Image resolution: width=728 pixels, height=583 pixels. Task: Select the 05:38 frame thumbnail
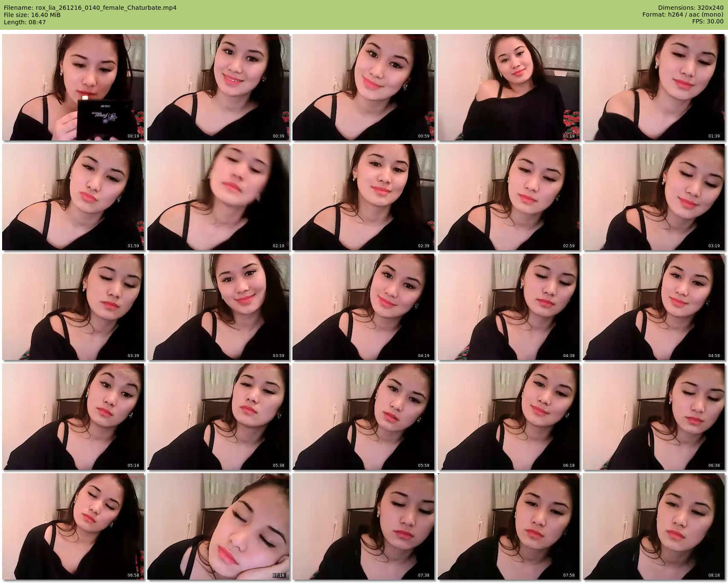coord(218,417)
